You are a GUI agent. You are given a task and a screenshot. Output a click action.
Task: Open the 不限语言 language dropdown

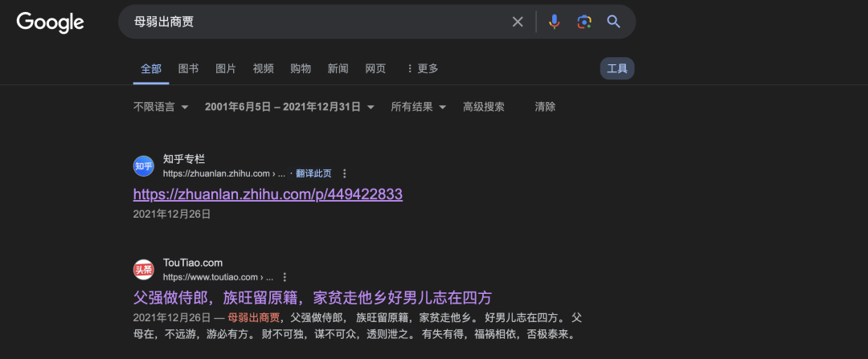(x=161, y=107)
